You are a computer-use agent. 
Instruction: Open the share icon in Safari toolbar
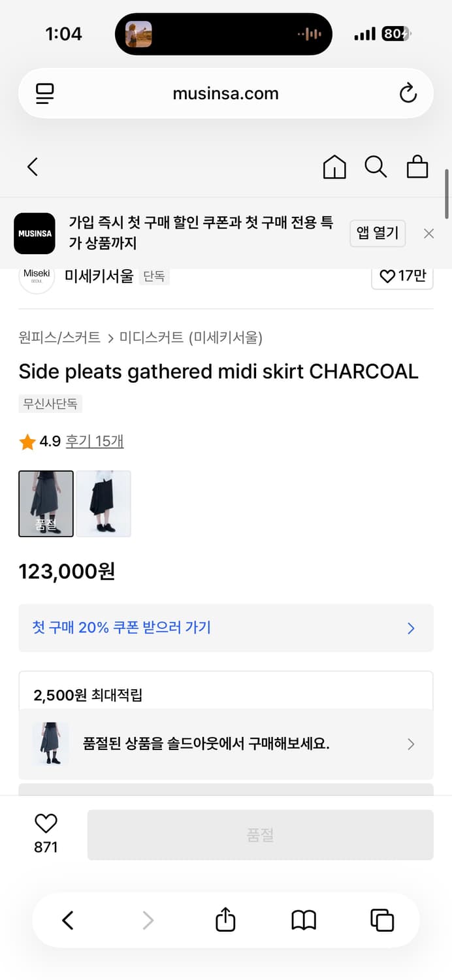click(x=225, y=920)
